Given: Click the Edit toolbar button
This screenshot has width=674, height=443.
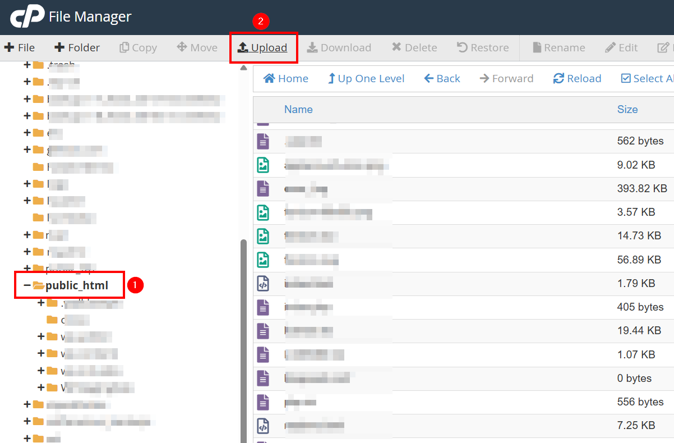Looking at the screenshot, I should point(621,48).
